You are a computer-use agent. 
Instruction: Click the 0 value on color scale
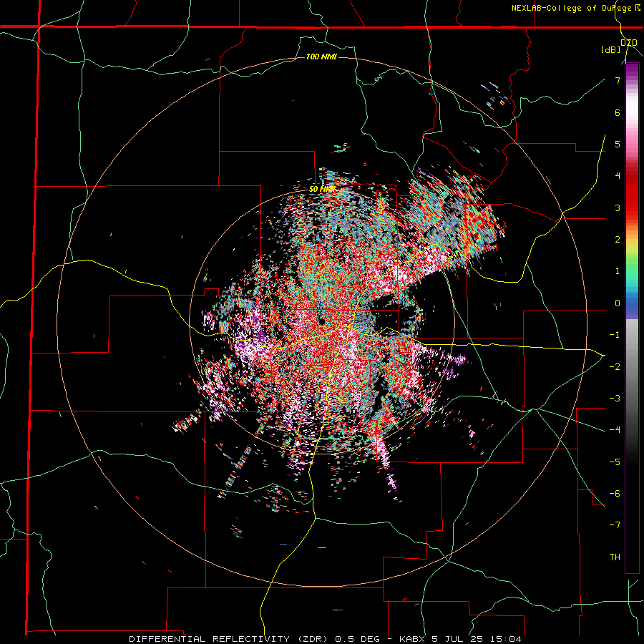tap(618, 303)
